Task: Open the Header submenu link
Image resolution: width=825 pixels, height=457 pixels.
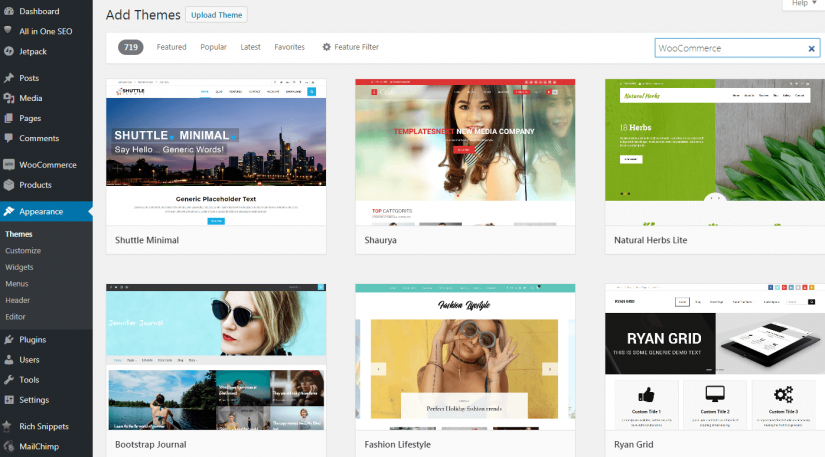Action: [x=17, y=300]
